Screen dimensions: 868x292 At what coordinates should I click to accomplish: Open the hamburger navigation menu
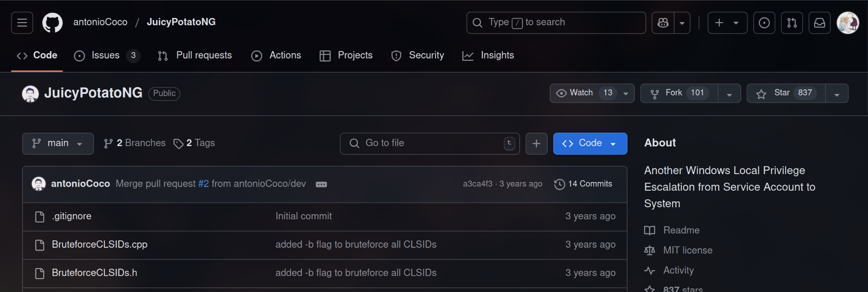[22, 23]
